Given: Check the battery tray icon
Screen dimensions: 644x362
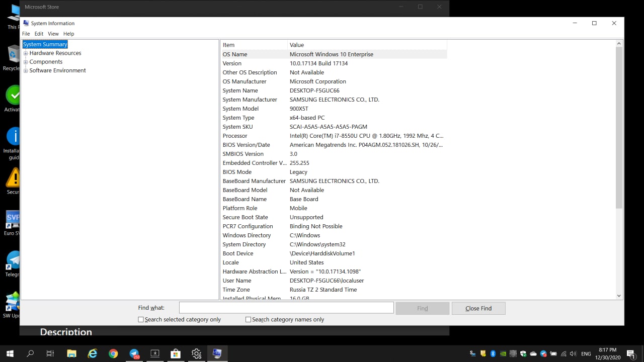Looking at the screenshot, I should tap(553, 353).
